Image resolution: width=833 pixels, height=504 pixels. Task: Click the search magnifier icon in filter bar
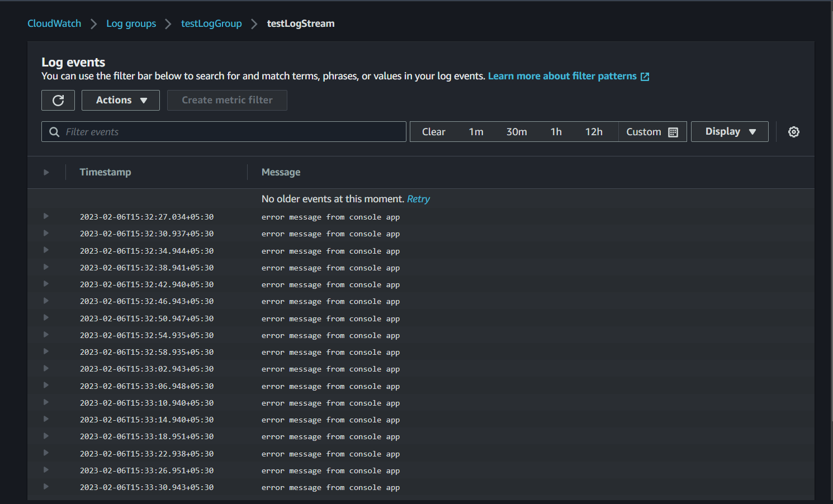pos(54,132)
